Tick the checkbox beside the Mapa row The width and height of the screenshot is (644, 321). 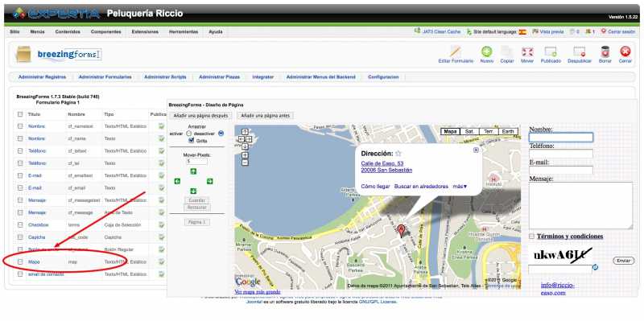pos(20,262)
